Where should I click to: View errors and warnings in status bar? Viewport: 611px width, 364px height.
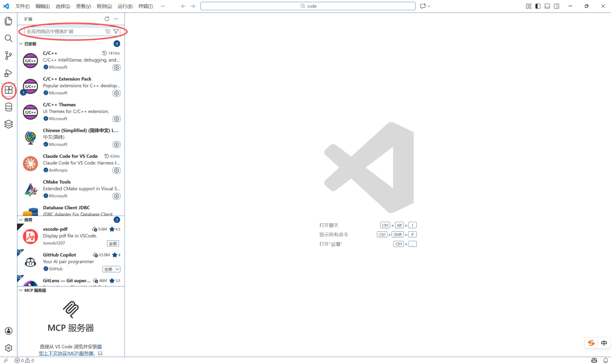(x=24, y=361)
